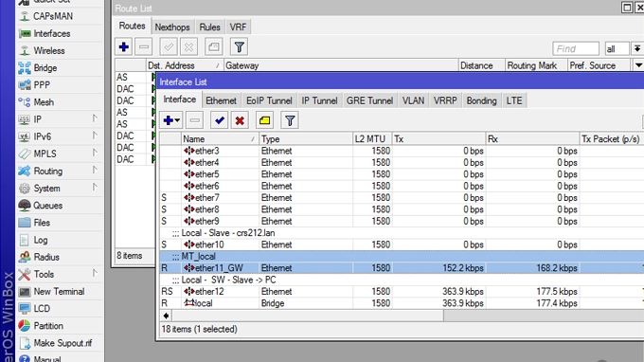Sort interfaces by Name column header
This screenshot has height=362, width=644.
[220, 139]
